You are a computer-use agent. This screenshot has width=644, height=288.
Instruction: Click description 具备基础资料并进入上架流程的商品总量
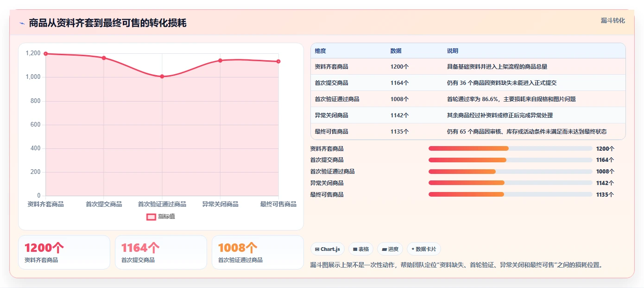[497, 67]
